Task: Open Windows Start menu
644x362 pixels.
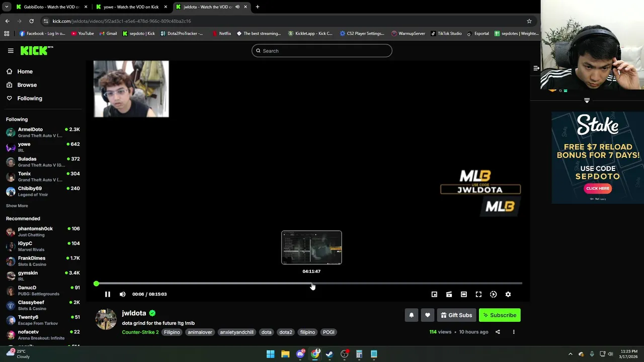Action: 270,354
